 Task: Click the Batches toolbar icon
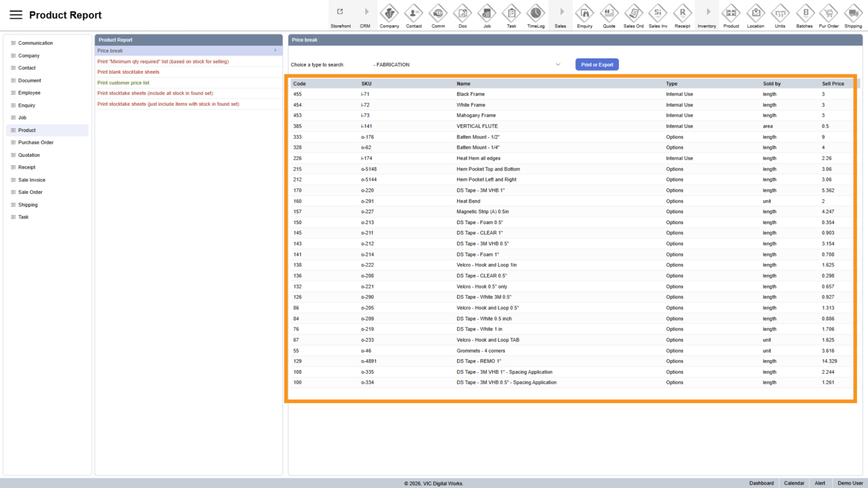point(804,13)
